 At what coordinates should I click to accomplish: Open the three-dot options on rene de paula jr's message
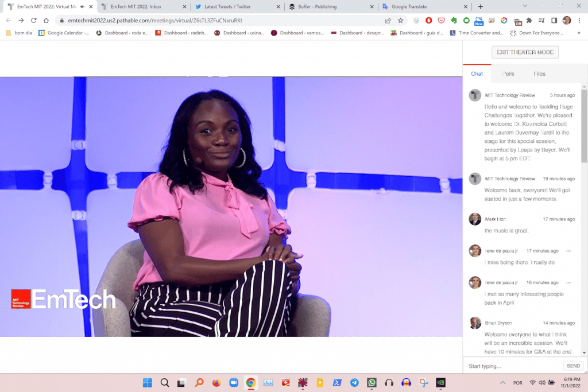(x=569, y=251)
